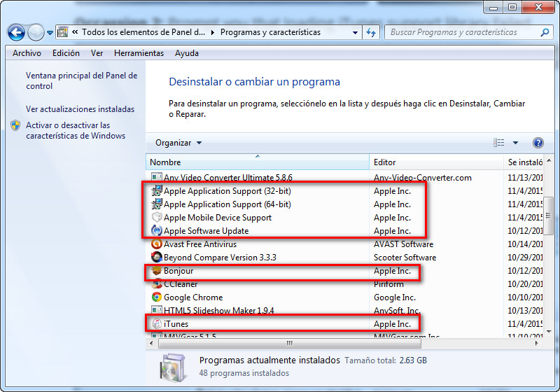Click the AVAST Software editor cell
The height and width of the screenshot is (392, 560).
(x=404, y=244)
